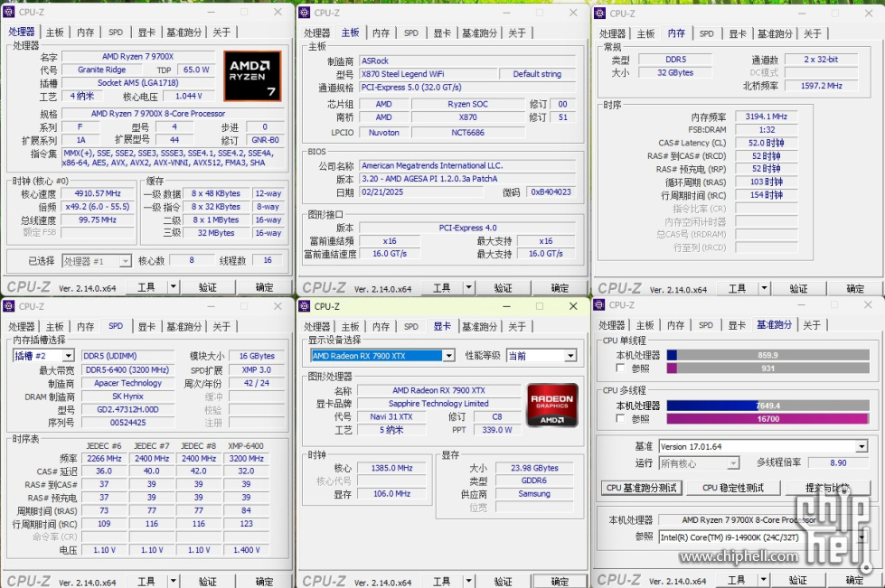The height and width of the screenshot is (588, 885).
Task: Open the 处理器 #1 selection dropdown
Action: pos(97,261)
